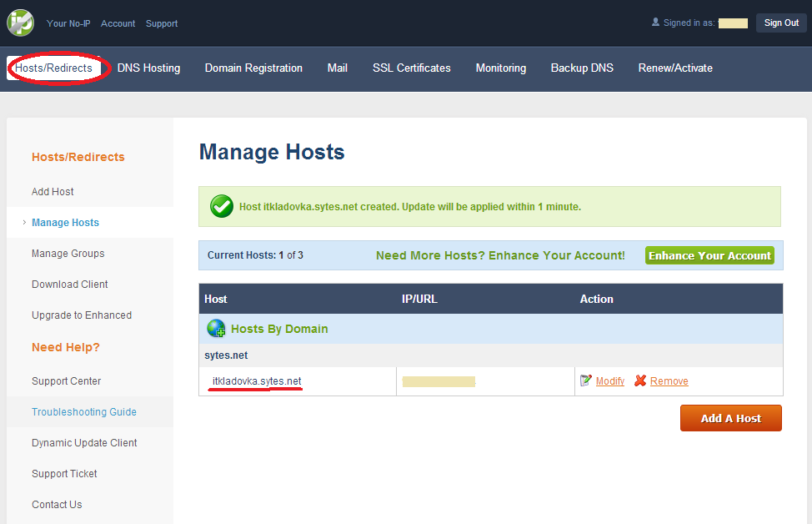Go to the Renew/Activate tab
Screen dimensions: 812x524
click(675, 68)
